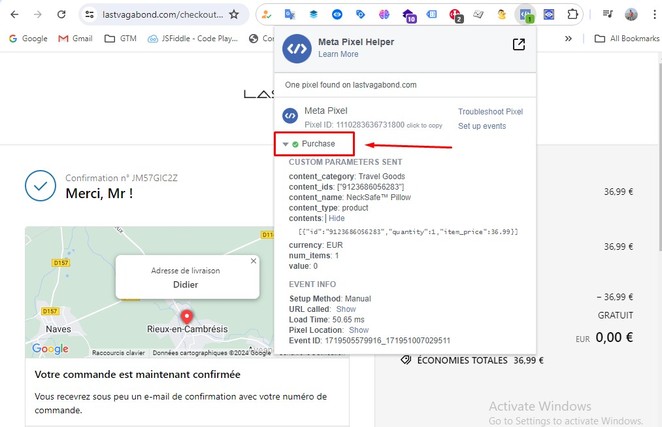Open the Google Translate extension icon
The width and height of the screenshot is (662, 427).
[x=290, y=14]
